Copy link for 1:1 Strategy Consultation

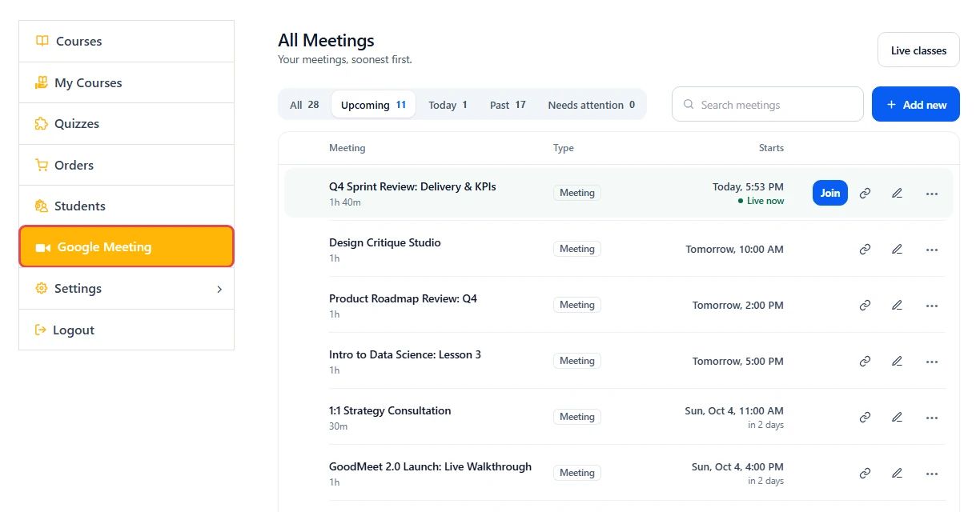(865, 417)
